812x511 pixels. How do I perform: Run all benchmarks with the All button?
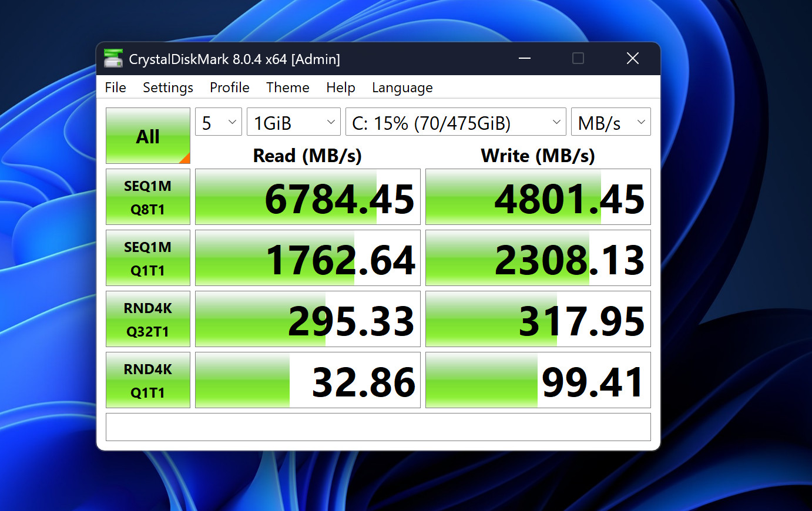(148, 136)
